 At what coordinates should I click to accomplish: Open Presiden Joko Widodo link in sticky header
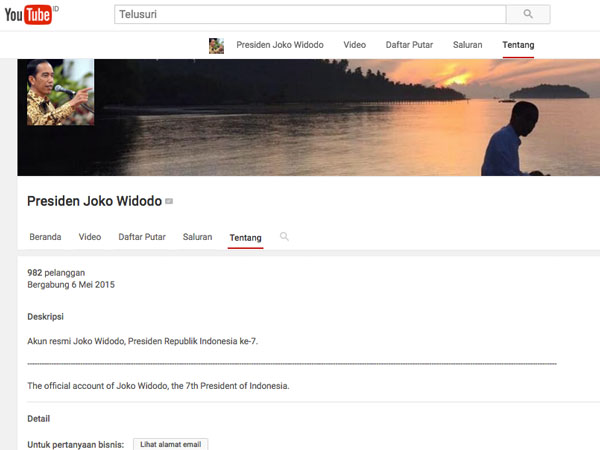(x=280, y=45)
